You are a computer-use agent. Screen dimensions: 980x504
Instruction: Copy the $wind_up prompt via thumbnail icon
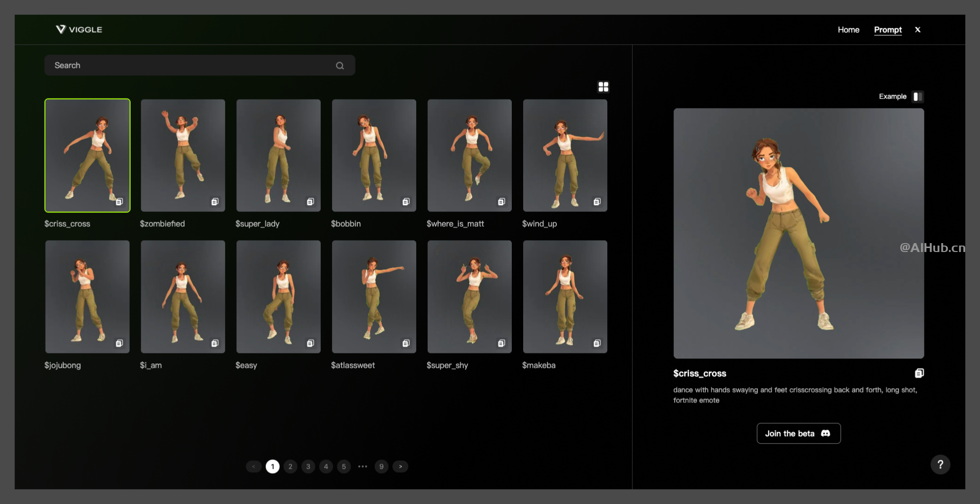(597, 202)
